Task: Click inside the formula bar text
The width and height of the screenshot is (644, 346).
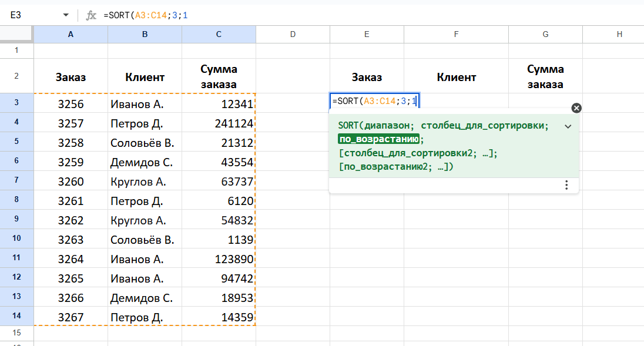Action: coord(146,16)
